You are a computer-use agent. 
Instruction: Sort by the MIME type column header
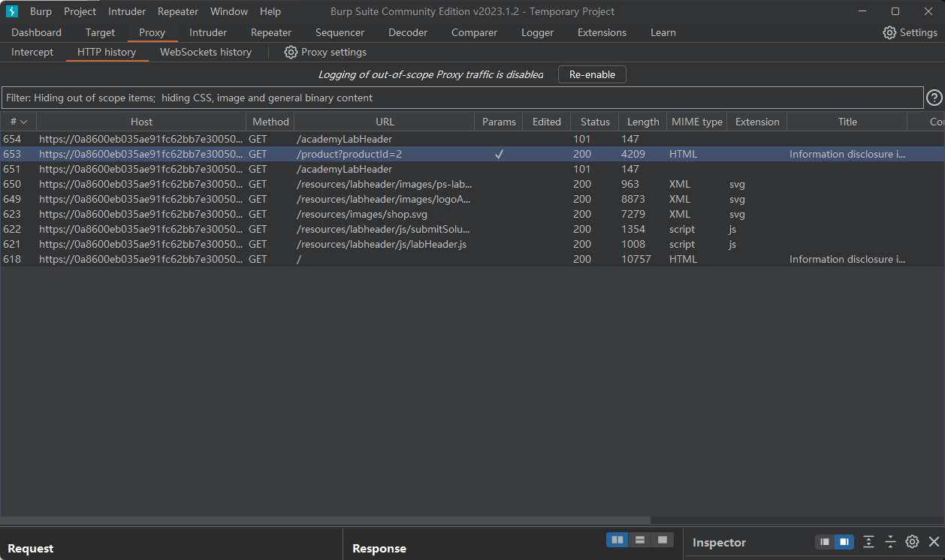697,122
